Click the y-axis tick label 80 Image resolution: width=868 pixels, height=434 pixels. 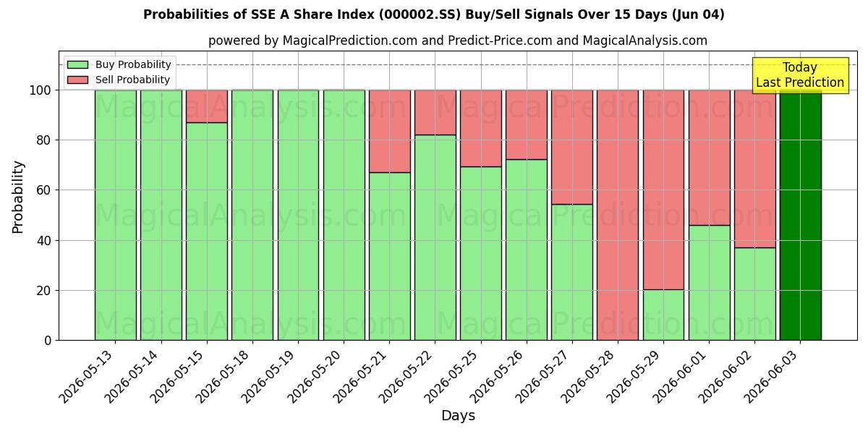pyautogui.click(x=44, y=140)
